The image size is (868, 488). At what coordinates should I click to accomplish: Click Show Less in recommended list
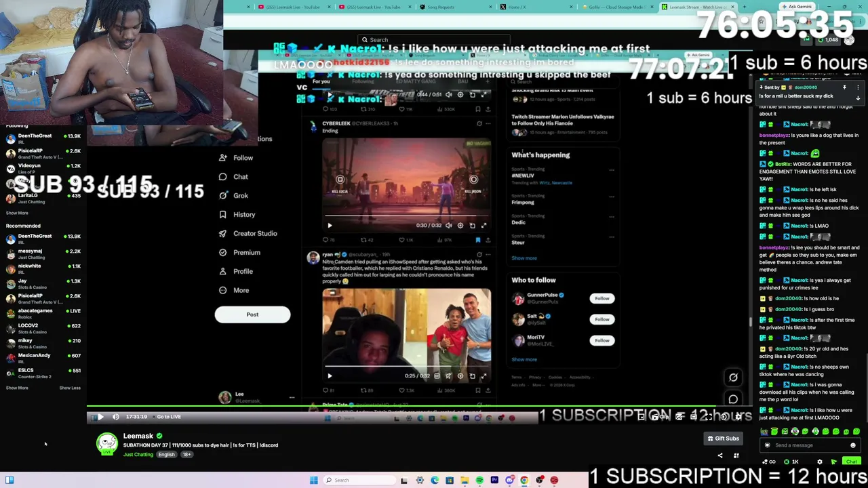coord(70,388)
